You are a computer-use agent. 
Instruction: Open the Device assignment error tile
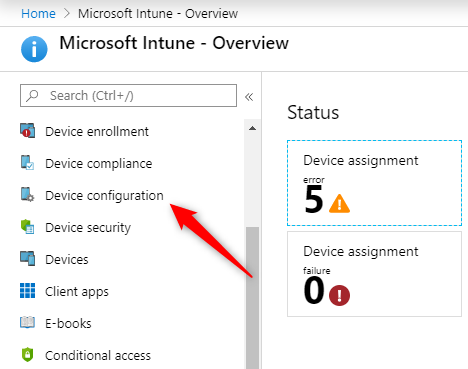tap(374, 183)
